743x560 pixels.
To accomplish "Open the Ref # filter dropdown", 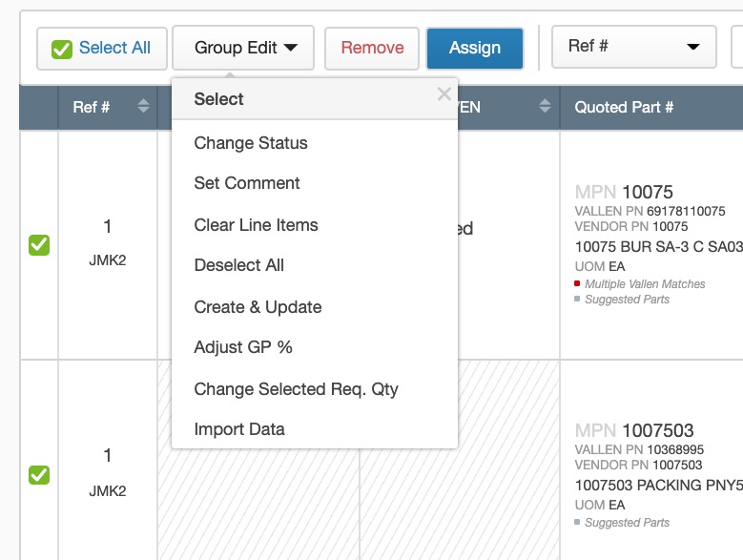I will click(633, 47).
